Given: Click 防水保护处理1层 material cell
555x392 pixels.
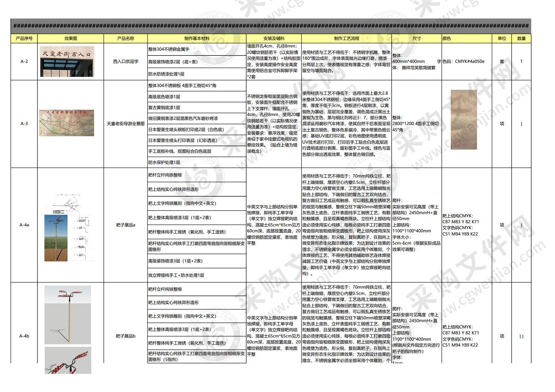Looking at the screenshot, I should [x=197, y=162].
